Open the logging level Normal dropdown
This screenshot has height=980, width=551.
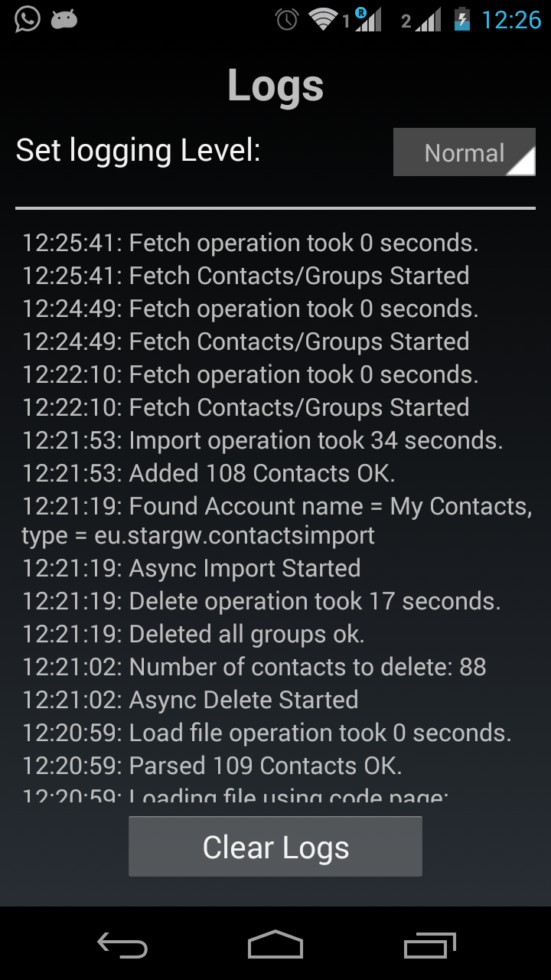pos(464,152)
